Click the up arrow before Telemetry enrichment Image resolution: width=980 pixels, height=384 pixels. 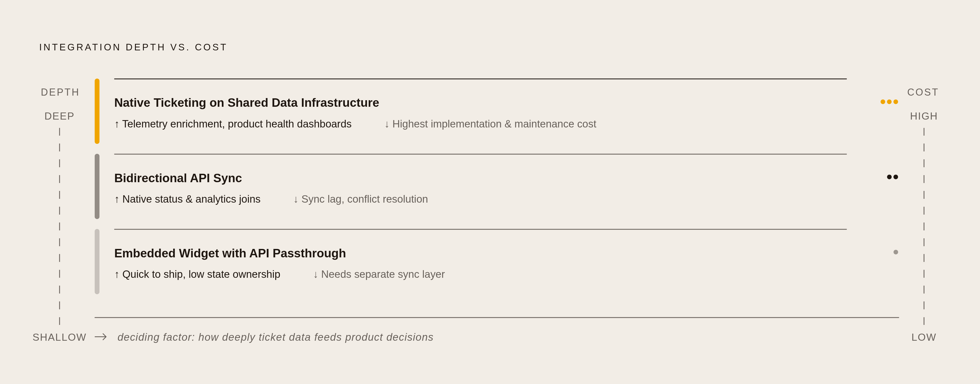click(x=117, y=124)
